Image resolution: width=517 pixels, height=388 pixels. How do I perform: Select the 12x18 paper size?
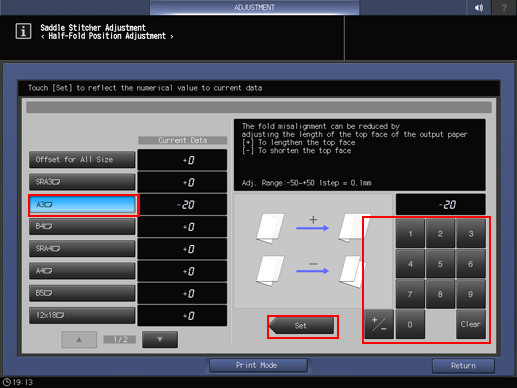click(x=82, y=315)
